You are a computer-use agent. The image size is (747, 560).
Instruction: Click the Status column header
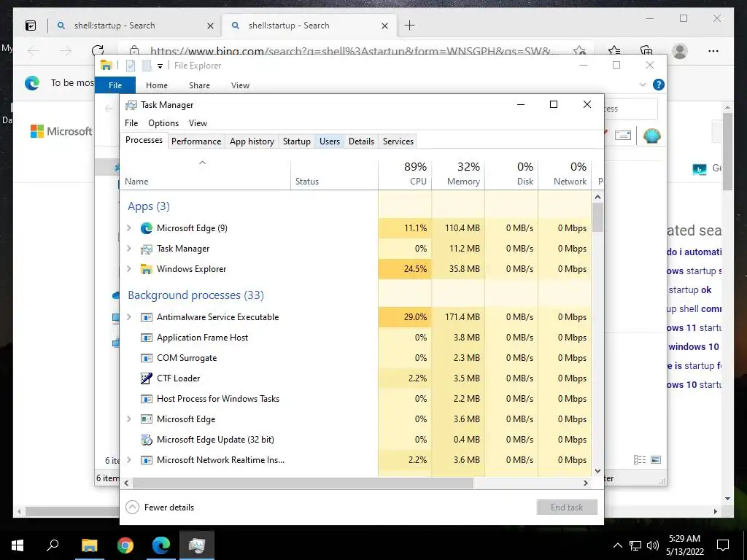pyautogui.click(x=334, y=174)
